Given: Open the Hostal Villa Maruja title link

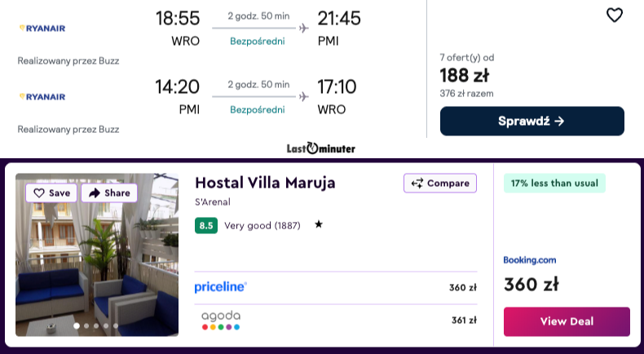Looking at the screenshot, I should pyautogui.click(x=265, y=183).
